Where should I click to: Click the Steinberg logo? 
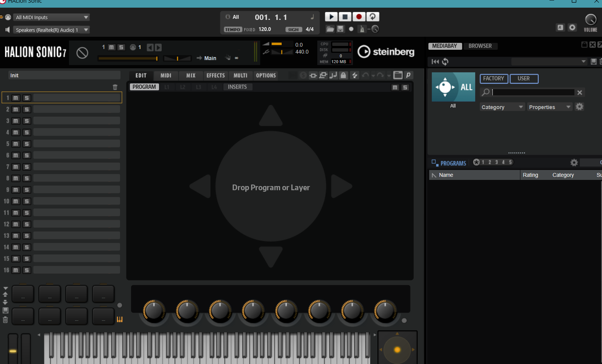click(386, 52)
